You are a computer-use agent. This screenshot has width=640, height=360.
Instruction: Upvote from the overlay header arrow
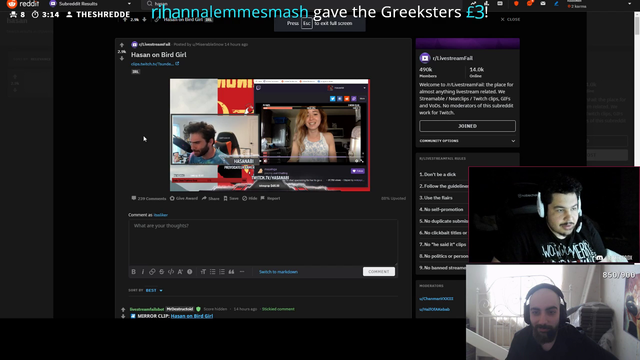pos(125,20)
